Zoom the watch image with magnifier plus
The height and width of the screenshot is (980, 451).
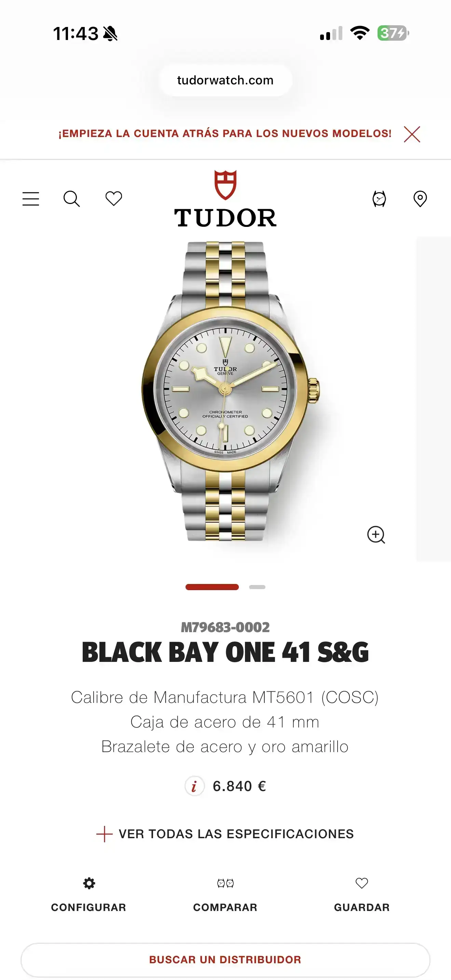[x=376, y=534]
